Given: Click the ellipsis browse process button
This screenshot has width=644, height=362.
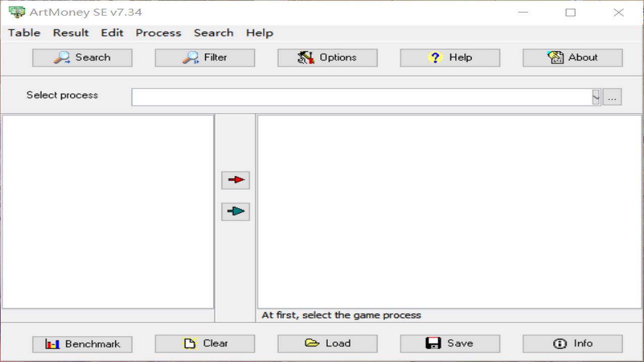Looking at the screenshot, I should (612, 97).
